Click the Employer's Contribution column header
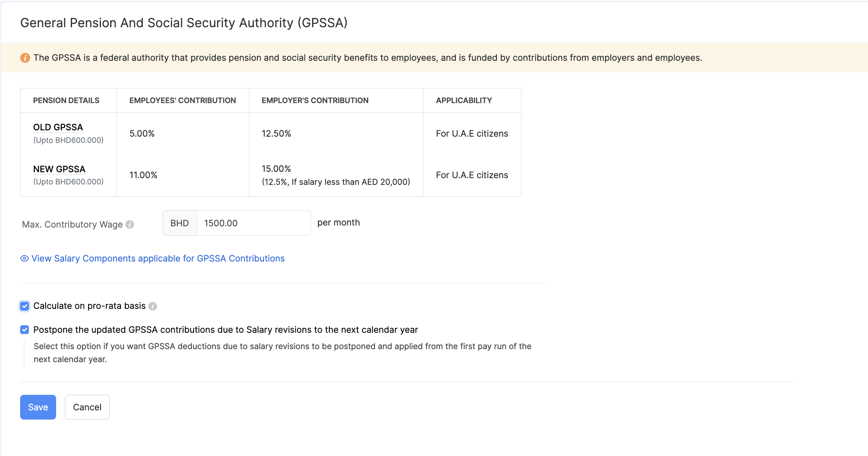This screenshot has width=868, height=456. 315,101
